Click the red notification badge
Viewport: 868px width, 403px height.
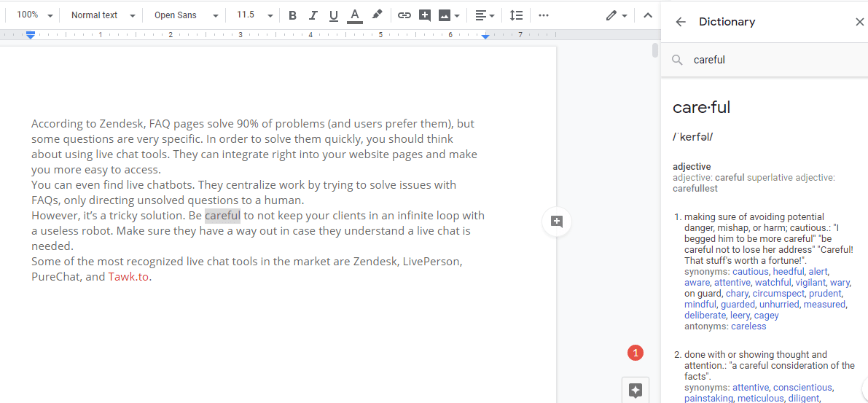tap(636, 352)
